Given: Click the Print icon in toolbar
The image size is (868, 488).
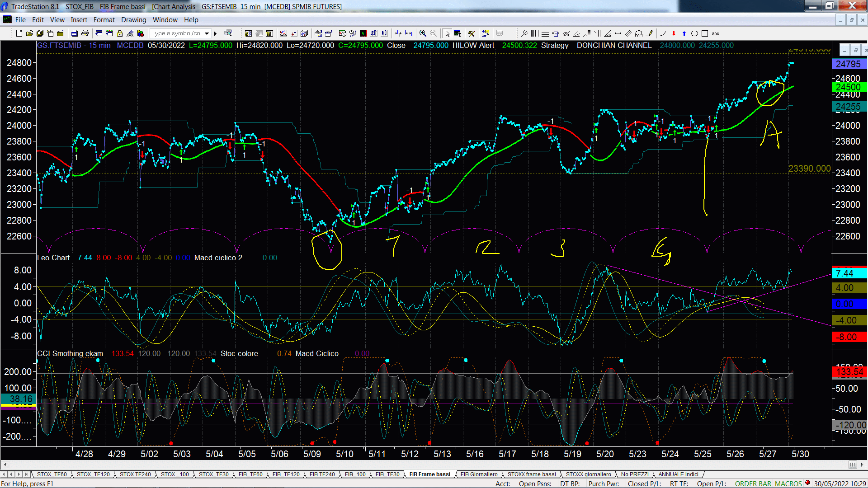Looking at the screenshot, I should pyautogui.click(x=85, y=33).
